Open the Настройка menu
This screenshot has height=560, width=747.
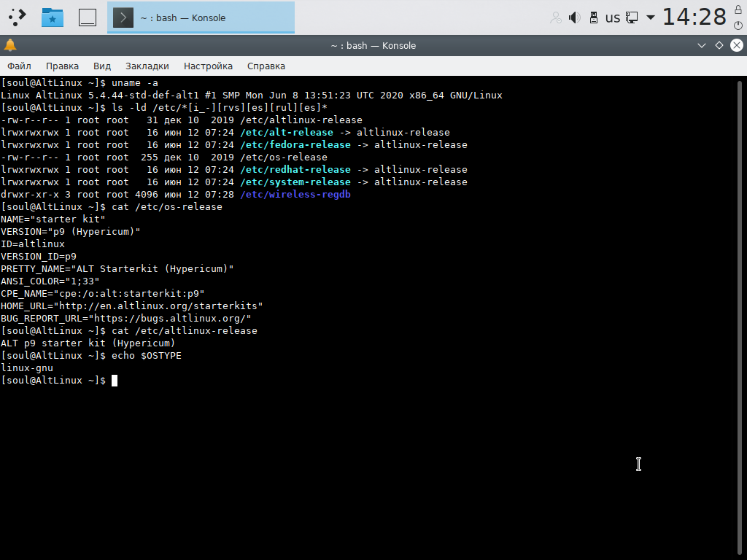[x=208, y=66]
